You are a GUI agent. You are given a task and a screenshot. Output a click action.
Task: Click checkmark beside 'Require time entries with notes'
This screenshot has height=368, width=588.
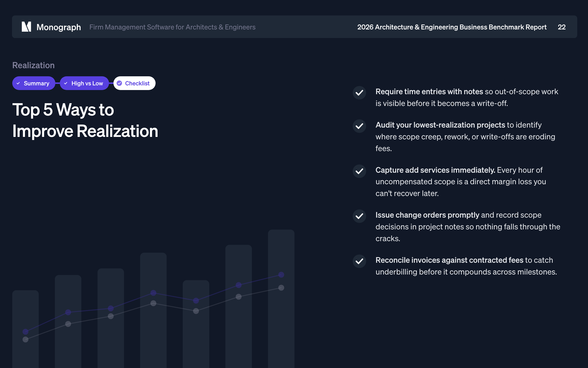[359, 93]
